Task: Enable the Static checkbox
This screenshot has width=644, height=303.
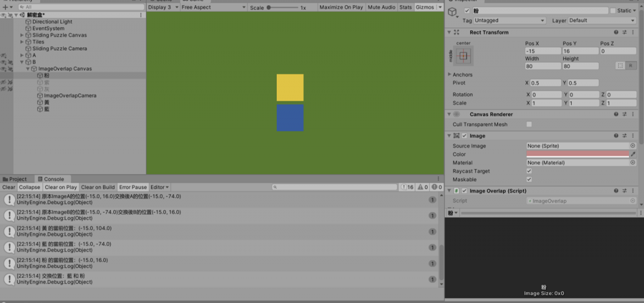Action: [x=613, y=11]
